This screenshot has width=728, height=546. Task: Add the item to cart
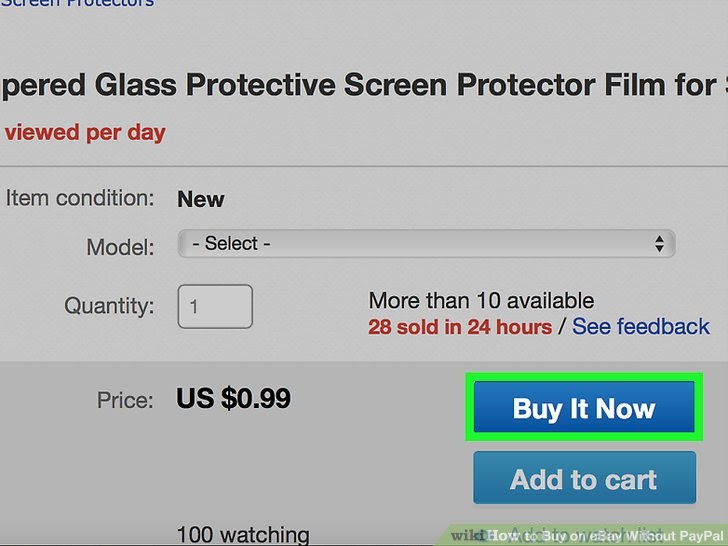[584, 478]
